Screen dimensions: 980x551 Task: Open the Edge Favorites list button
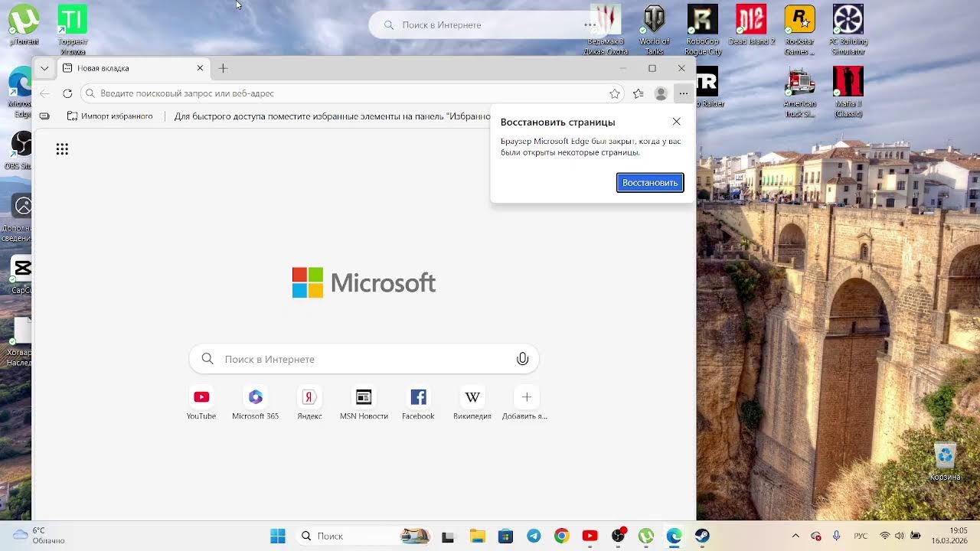pyautogui.click(x=639, y=93)
